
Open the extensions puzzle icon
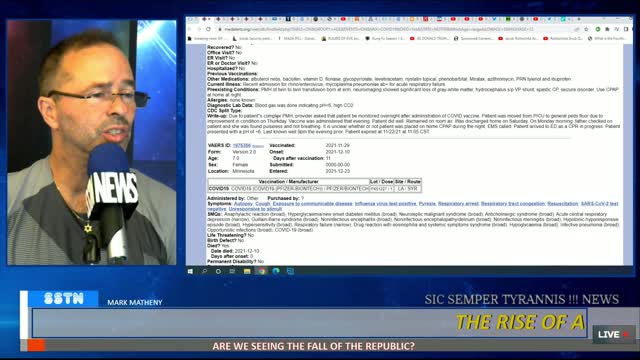pyautogui.click(x=607, y=29)
